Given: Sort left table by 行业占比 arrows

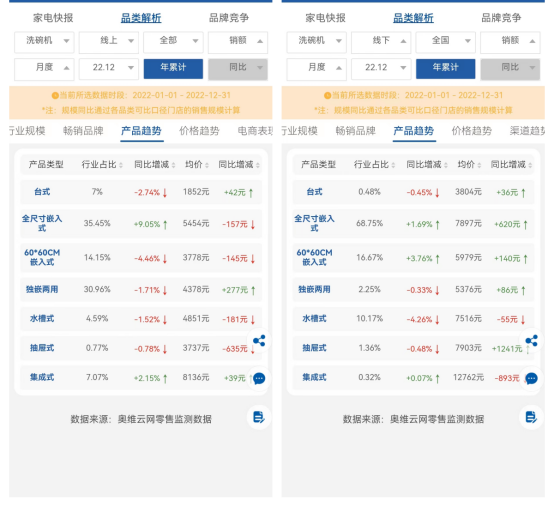Looking at the screenshot, I should point(121,165).
